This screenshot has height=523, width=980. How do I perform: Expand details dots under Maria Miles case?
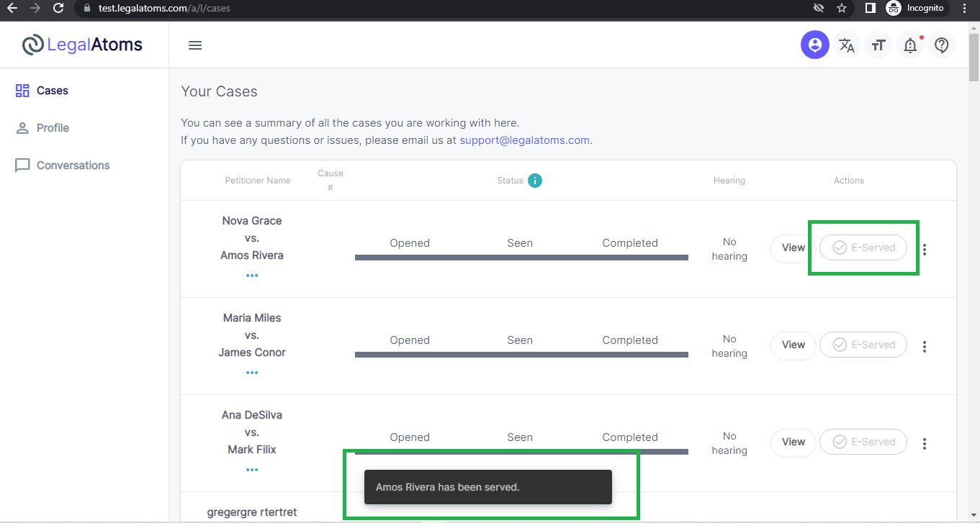point(252,373)
